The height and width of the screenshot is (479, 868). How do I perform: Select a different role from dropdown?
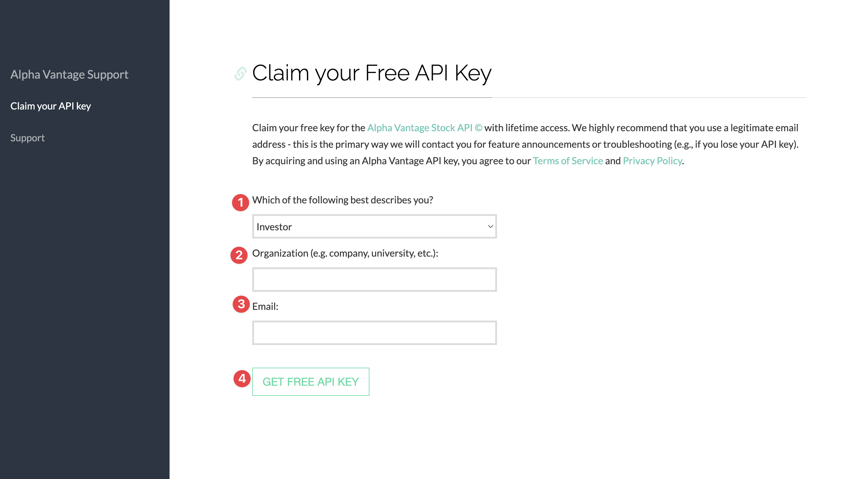[x=374, y=226]
